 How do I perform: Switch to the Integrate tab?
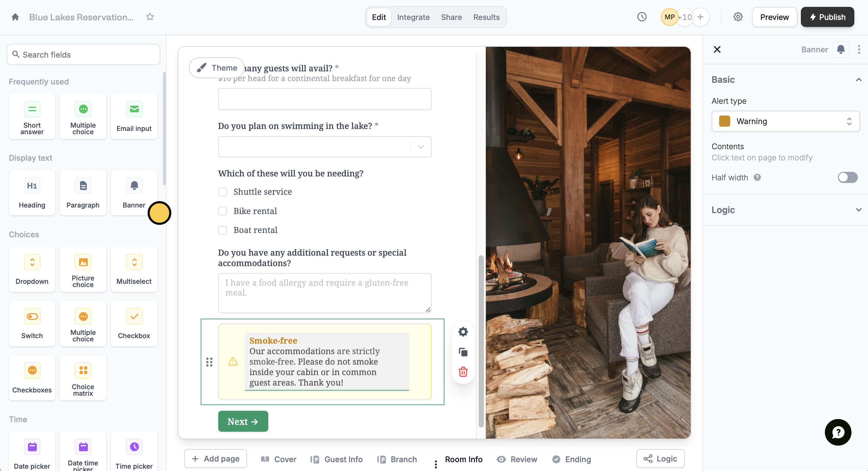413,17
